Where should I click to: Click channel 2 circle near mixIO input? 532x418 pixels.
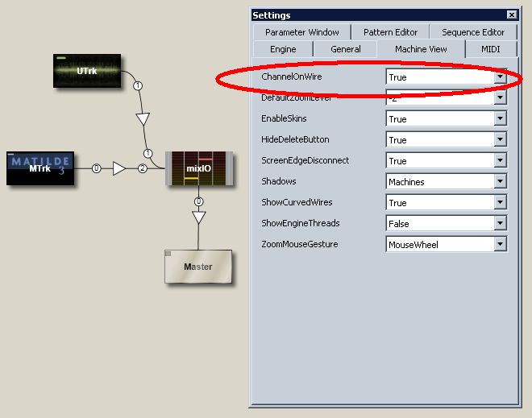(x=143, y=168)
